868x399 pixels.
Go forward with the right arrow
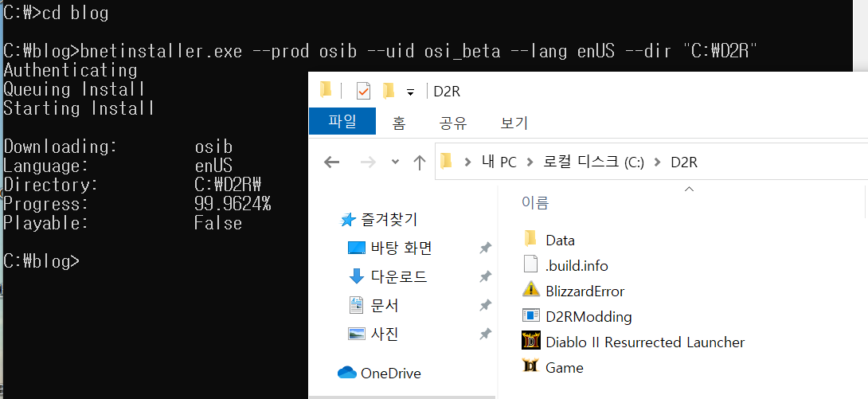coord(368,162)
